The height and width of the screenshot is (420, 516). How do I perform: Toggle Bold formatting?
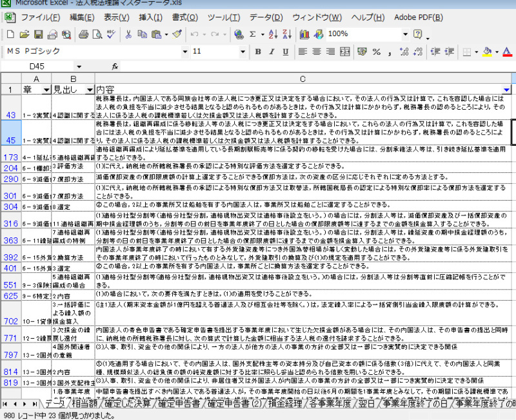pos(258,52)
